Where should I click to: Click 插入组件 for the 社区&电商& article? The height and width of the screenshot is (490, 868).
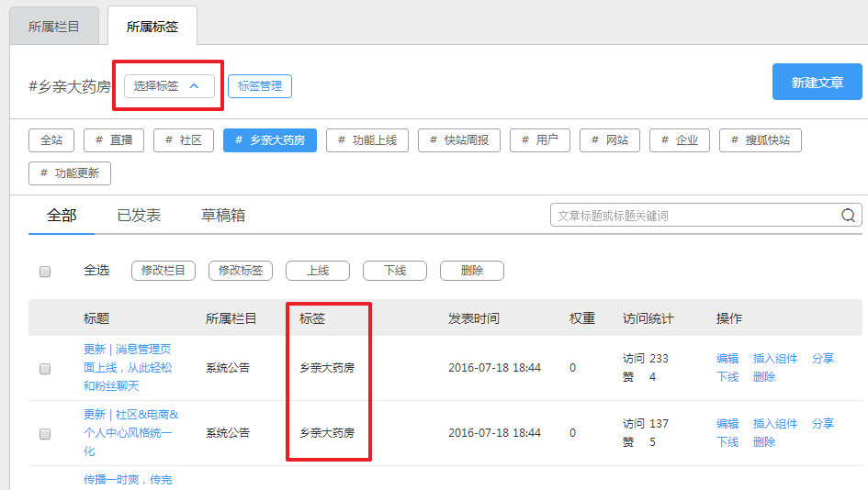coord(775,424)
